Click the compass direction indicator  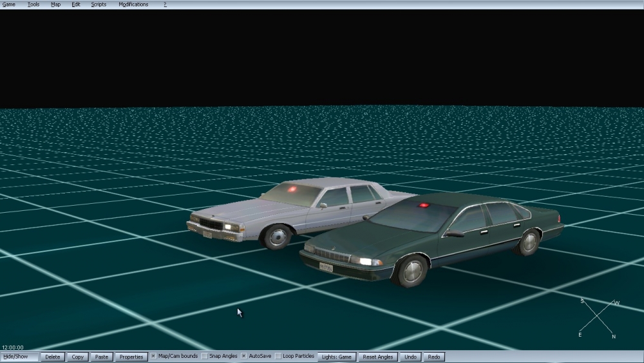[598, 318]
